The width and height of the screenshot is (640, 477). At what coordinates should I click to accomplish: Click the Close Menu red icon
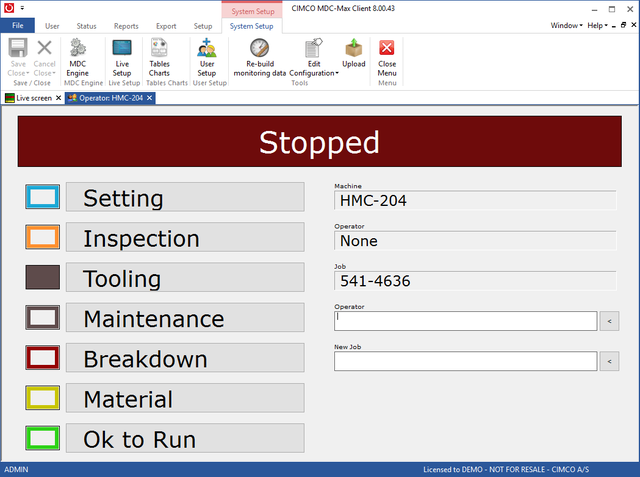click(387, 48)
